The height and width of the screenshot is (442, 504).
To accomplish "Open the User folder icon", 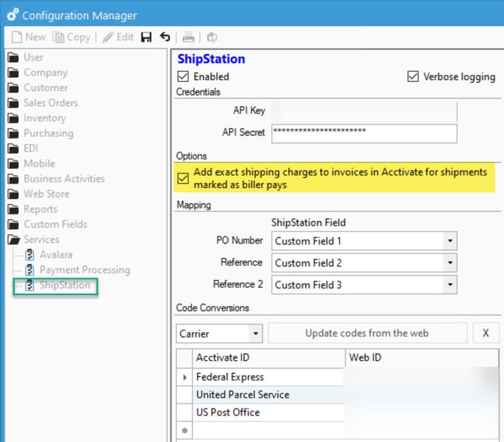I will (13, 58).
